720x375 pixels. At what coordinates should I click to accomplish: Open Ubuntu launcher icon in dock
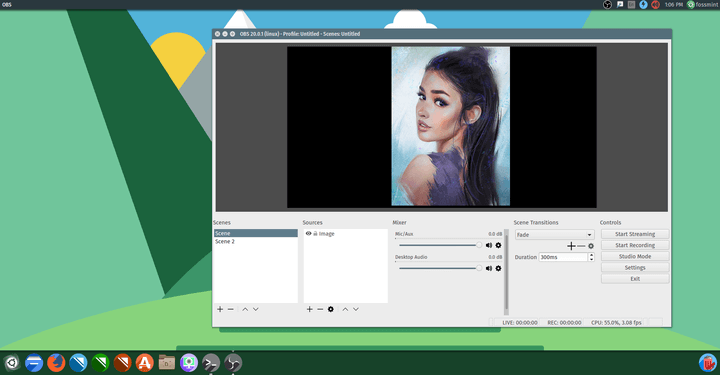(11, 363)
